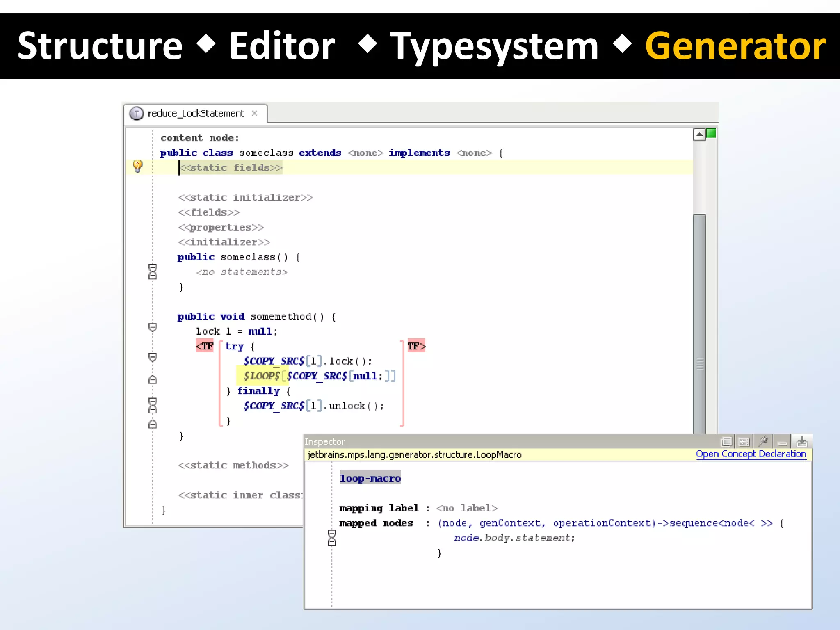Click the <no label> mapping label value
This screenshot has height=630, width=840.
click(467, 508)
